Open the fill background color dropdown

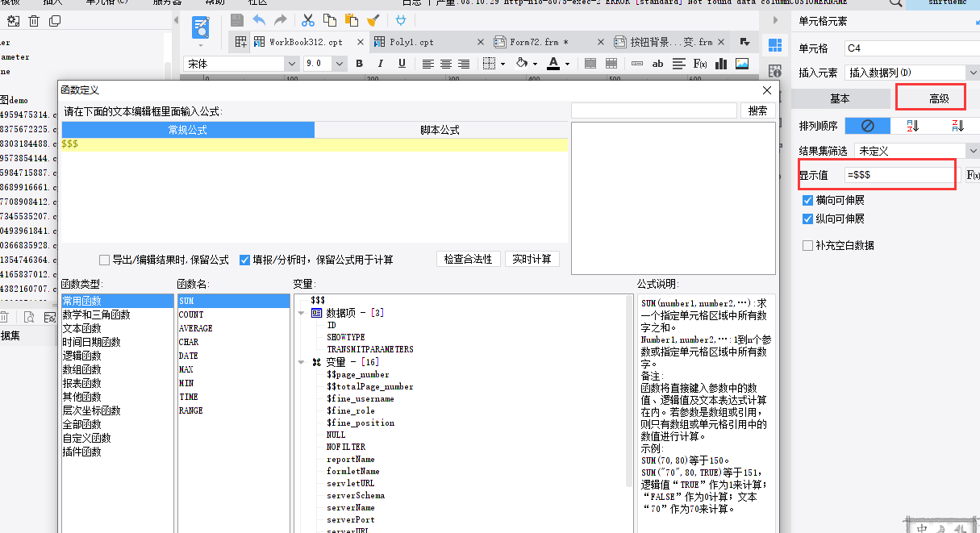coord(533,64)
